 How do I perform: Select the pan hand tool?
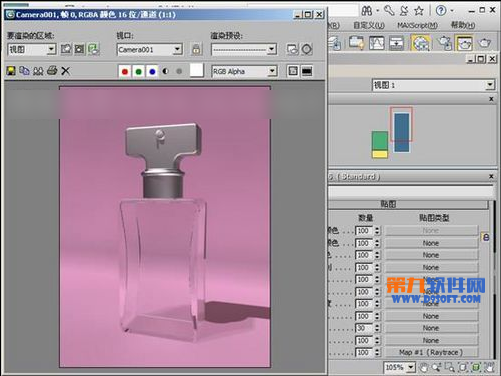424,367
